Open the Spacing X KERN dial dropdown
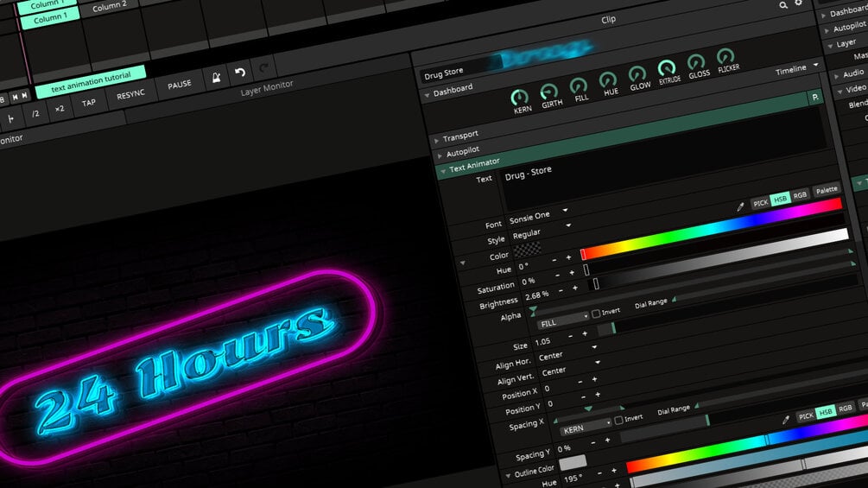Screen dimensions: 868x488 pyautogui.click(x=586, y=428)
